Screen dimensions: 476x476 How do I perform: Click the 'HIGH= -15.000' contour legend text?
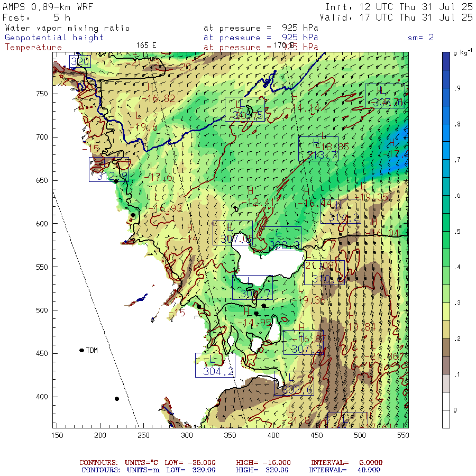(x=263, y=462)
